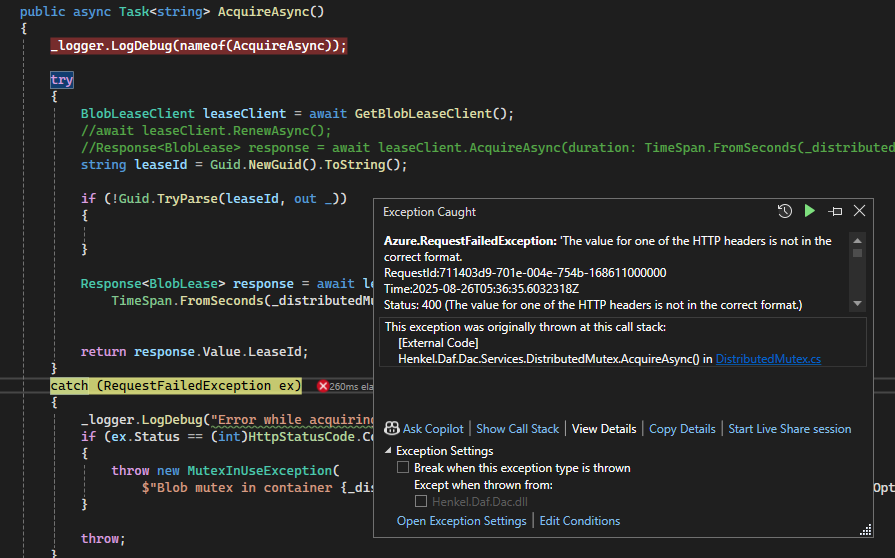Click View Details in exception popup
The width and height of the screenshot is (895, 558).
(x=604, y=429)
